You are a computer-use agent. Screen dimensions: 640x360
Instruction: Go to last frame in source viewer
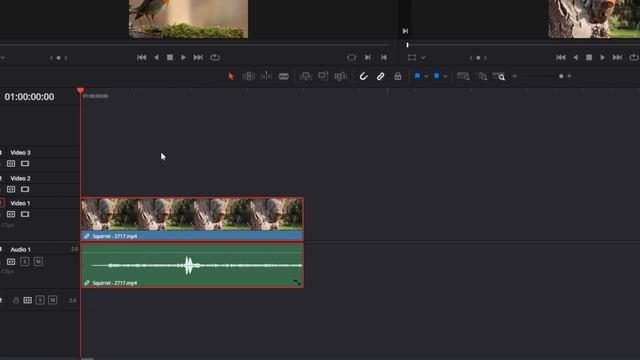[198, 58]
